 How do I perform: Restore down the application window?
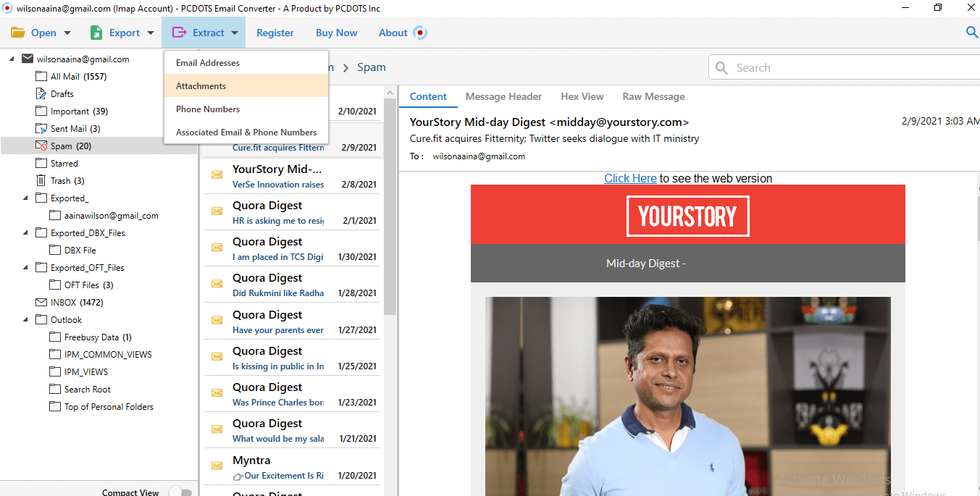click(938, 8)
